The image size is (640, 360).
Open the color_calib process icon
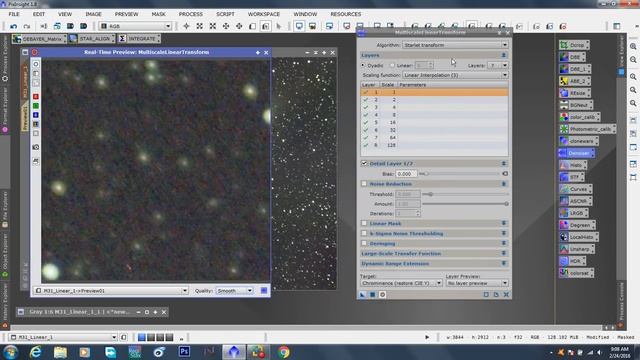579,117
